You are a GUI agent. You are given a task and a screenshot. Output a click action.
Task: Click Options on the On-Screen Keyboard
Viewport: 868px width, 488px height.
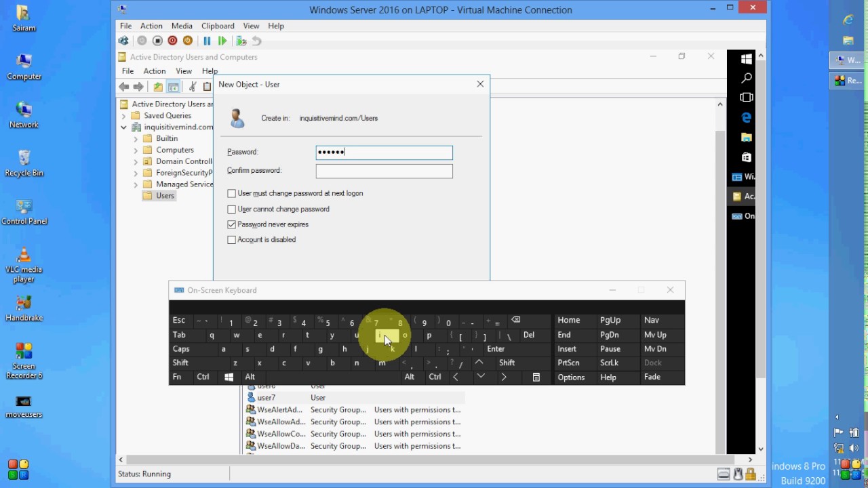coord(571,378)
